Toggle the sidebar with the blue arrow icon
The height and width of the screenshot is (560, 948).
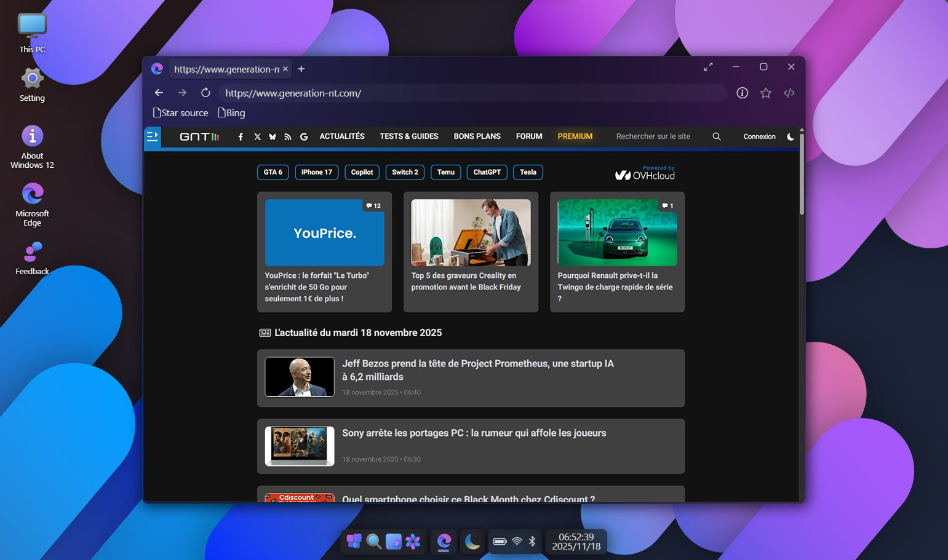pos(152,136)
